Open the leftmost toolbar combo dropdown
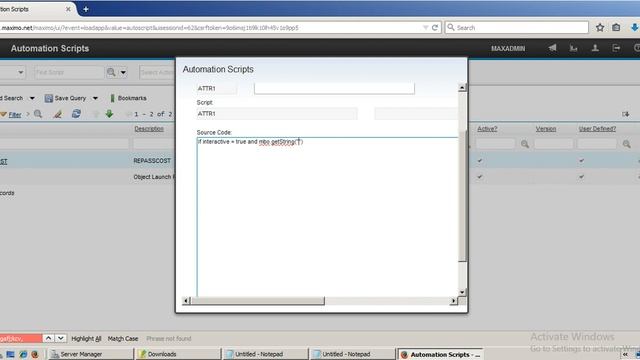640x360 pixels. (20, 73)
